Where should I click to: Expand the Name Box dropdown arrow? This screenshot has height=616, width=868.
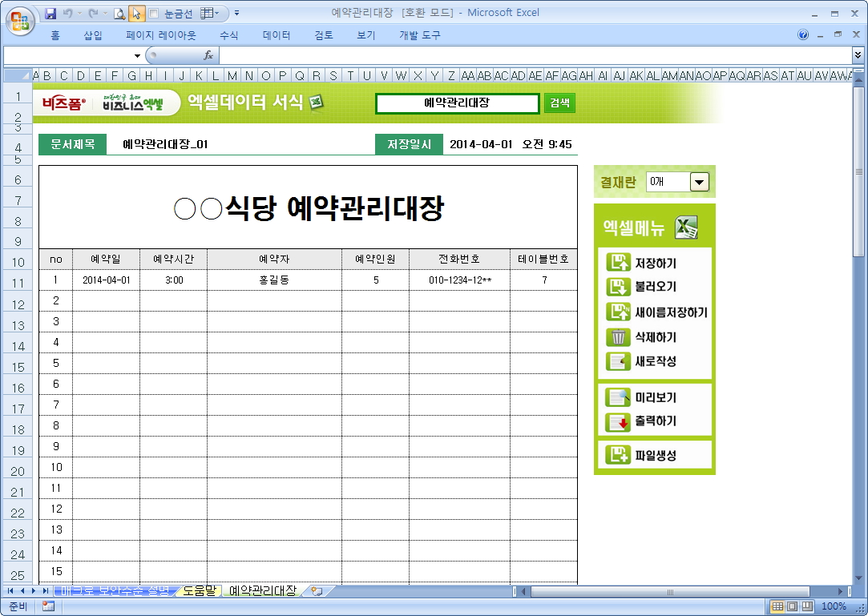tap(137, 55)
